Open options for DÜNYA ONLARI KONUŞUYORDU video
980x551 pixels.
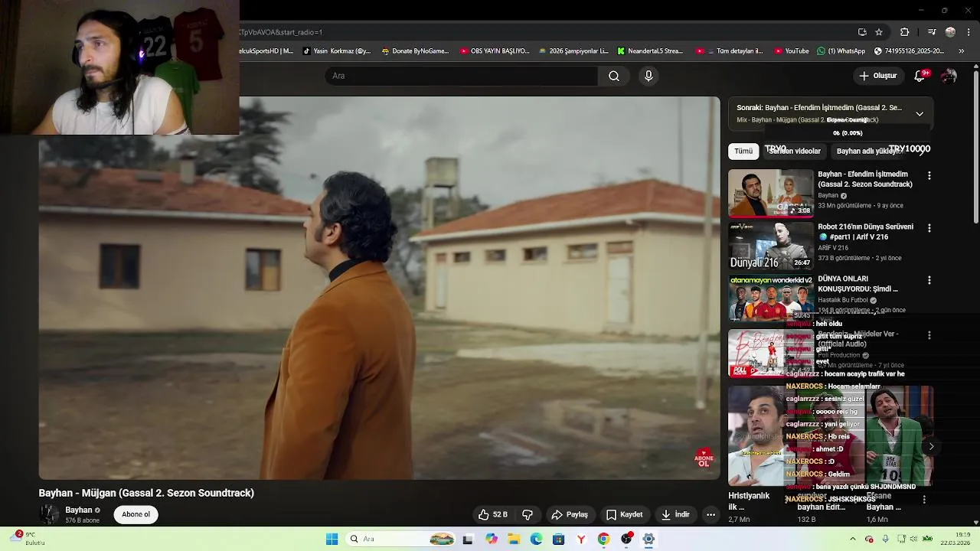tap(929, 280)
